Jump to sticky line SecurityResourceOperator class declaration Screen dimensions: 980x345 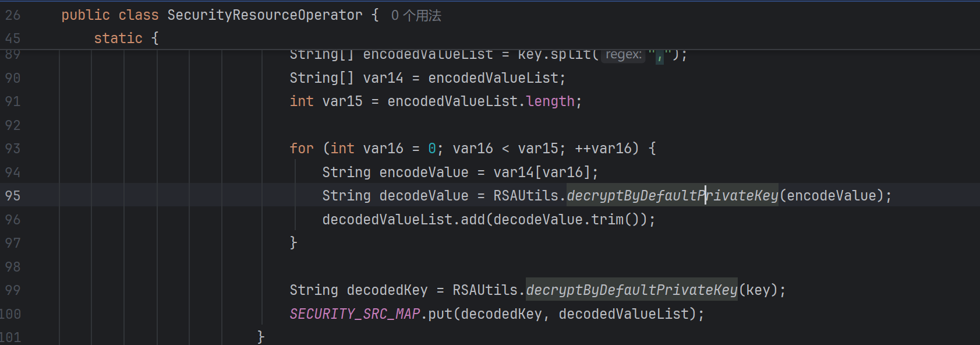coord(264,15)
